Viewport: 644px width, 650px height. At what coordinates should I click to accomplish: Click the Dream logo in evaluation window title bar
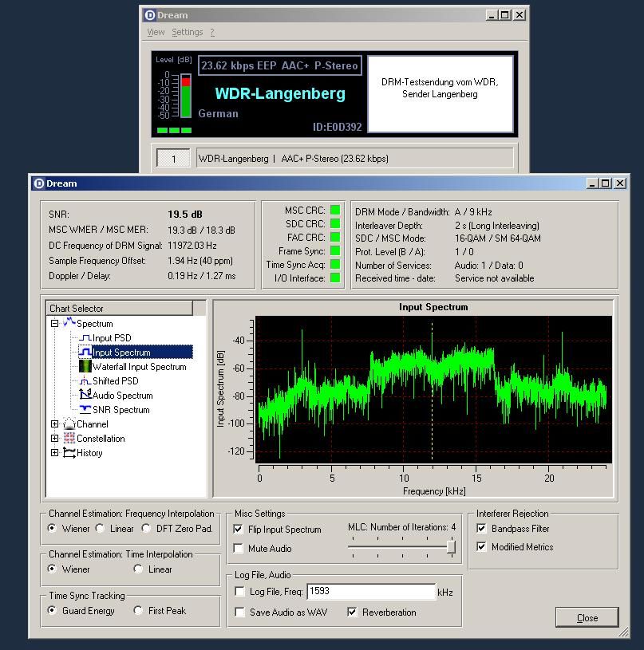click(39, 183)
